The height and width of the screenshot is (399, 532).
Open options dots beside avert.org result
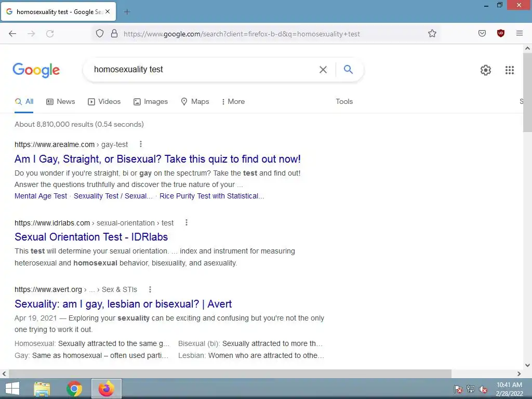(150, 289)
